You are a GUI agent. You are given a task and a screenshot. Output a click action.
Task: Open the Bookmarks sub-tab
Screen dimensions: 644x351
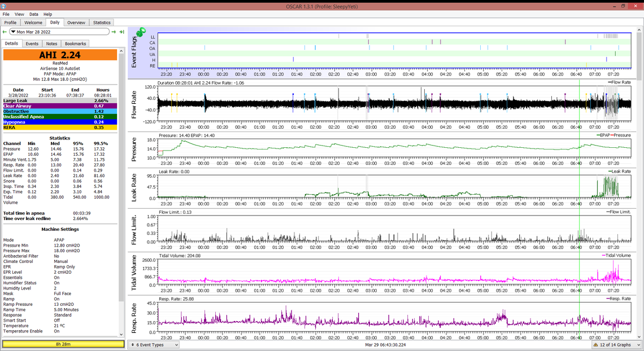[75, 43]
